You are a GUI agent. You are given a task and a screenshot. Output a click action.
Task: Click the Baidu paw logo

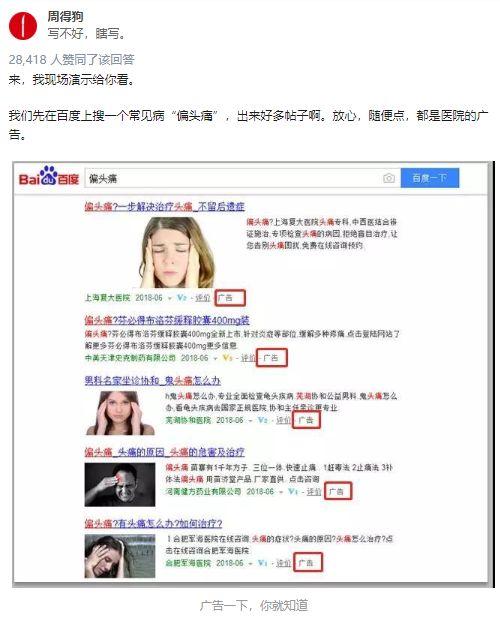click(x=49, y=176)
